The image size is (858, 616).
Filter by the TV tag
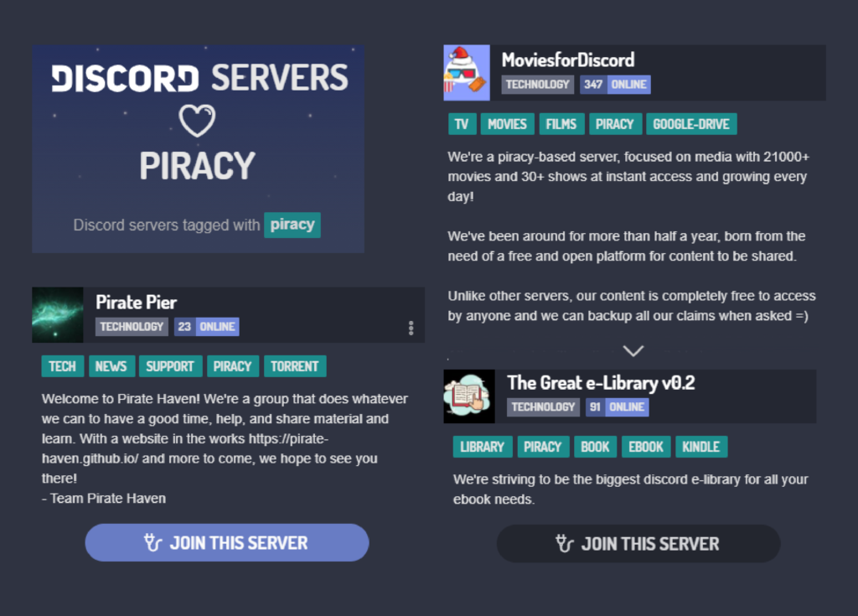463,124
